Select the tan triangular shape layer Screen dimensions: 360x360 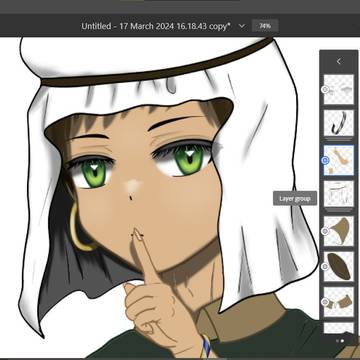(x=339, y=231)
